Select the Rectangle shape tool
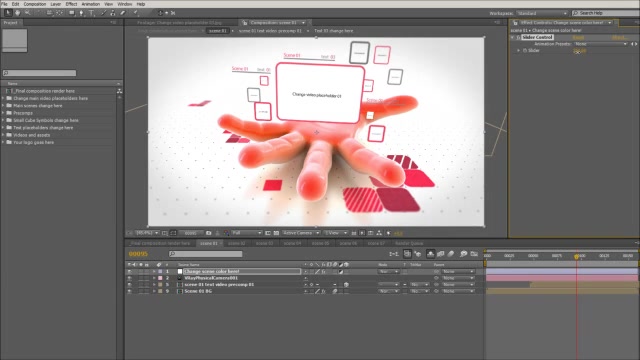The height and width of the screenshot is (360, 640). coord(71,13)
